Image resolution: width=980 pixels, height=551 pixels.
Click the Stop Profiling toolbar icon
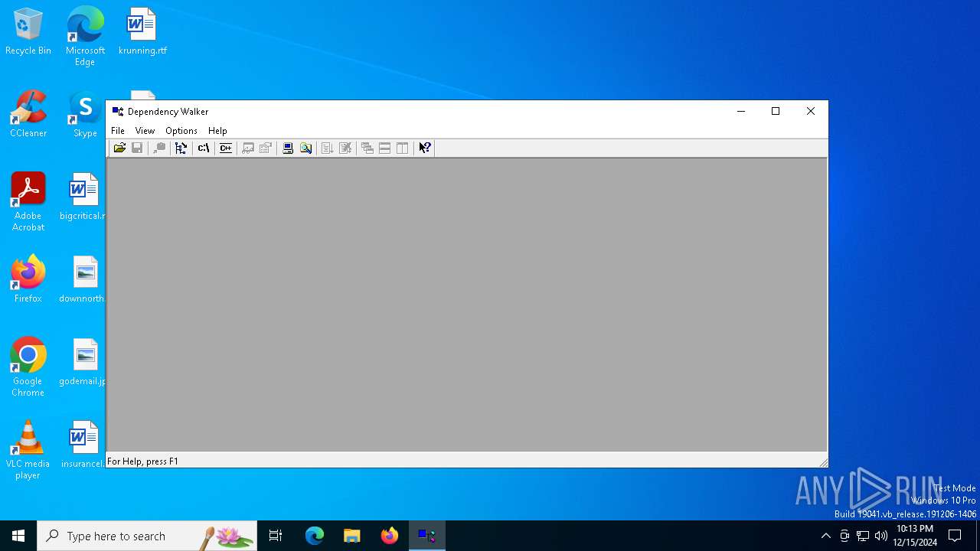tap(345, 148)
